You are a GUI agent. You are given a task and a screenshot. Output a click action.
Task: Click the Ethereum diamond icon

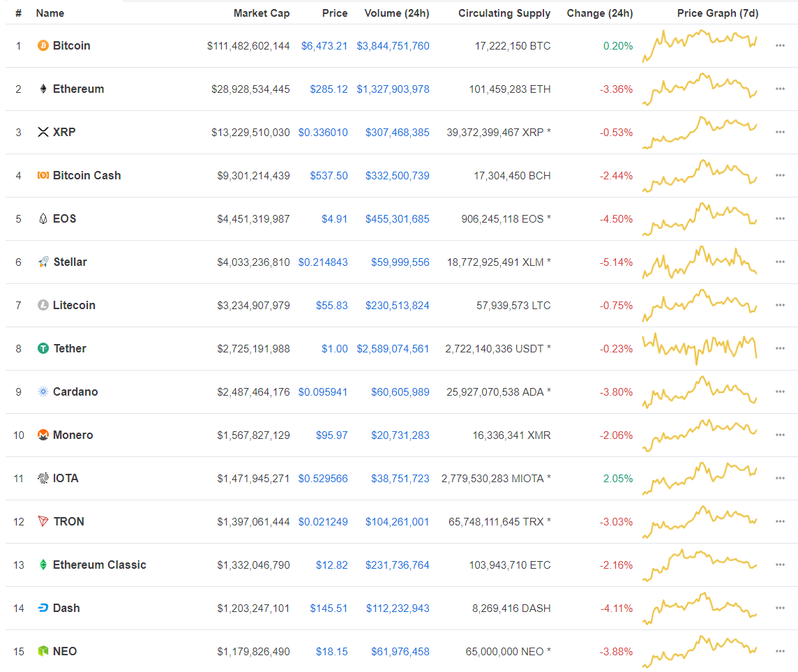pyautogui.click(x=43, y=89)
